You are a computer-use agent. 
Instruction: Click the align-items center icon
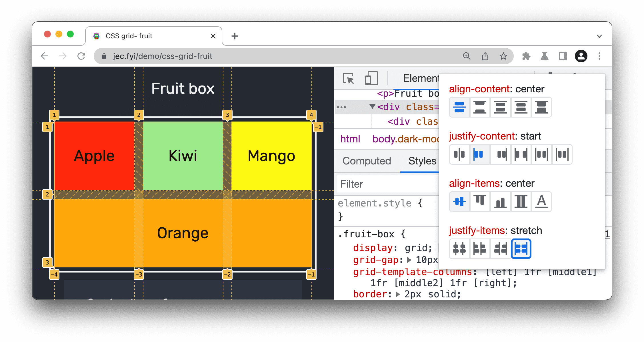click(460, 201)
